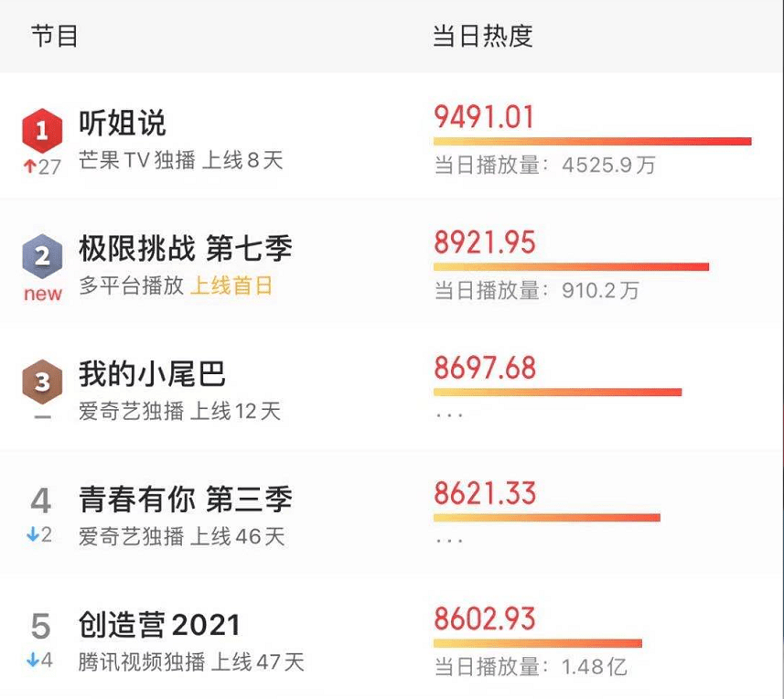
Task: Open 极限挑战 第七季 entry
Action: tap(186, 249)
